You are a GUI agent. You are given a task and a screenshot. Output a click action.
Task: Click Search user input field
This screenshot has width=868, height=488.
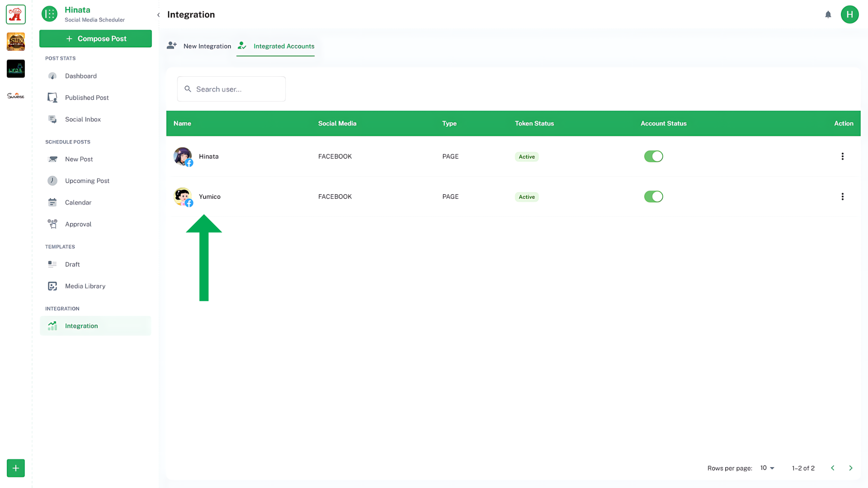pyautogui.click(x=231, y=89)
